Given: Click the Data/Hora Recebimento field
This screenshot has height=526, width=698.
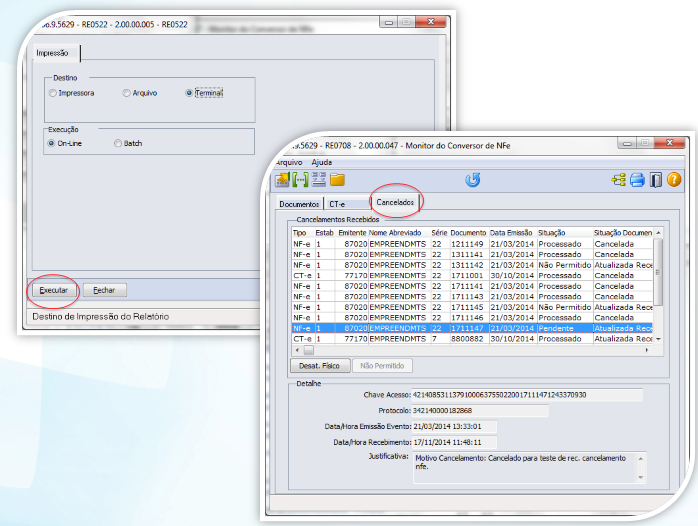Looking at the screenshot, I should point(454,443).
